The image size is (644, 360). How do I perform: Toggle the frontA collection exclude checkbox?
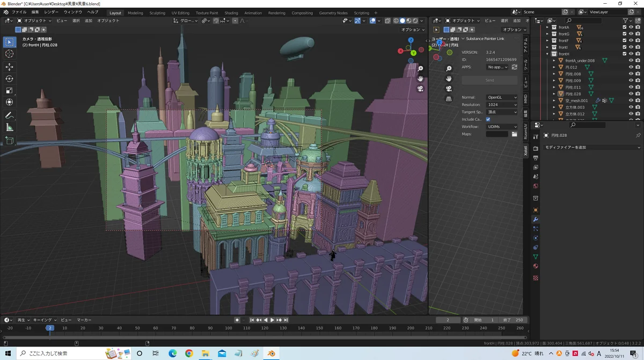coord(624,27)
